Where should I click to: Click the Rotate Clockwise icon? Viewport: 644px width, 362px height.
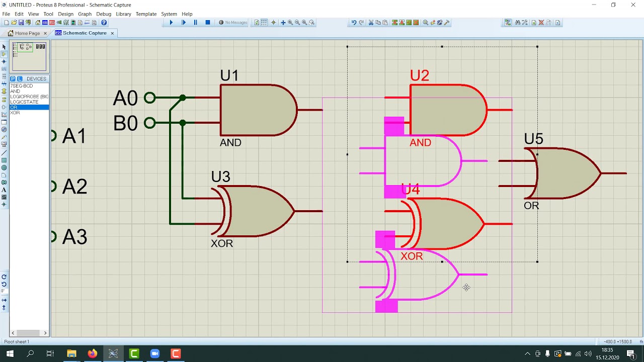pos(4,277)
